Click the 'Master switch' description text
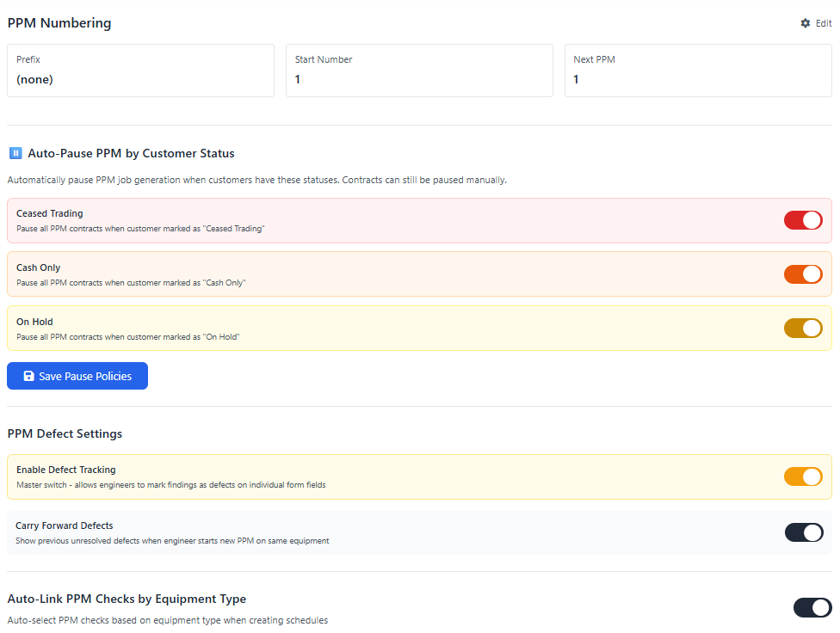Screen dimensions: 840x633 coord(171,485)
